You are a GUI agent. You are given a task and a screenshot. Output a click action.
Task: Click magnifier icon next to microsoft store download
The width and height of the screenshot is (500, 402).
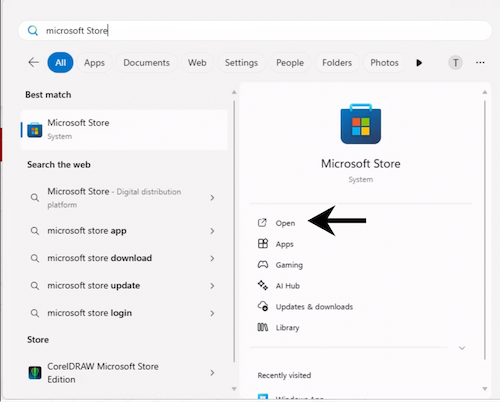coord(35,258)
